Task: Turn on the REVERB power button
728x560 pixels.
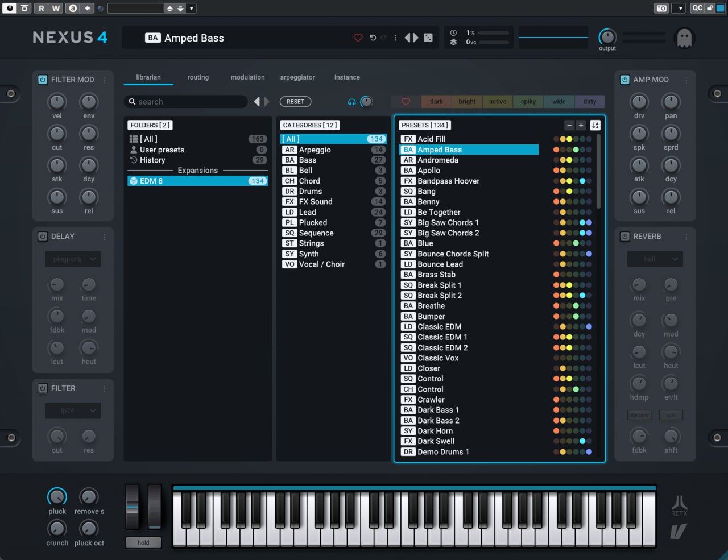Action: [624, 237]
